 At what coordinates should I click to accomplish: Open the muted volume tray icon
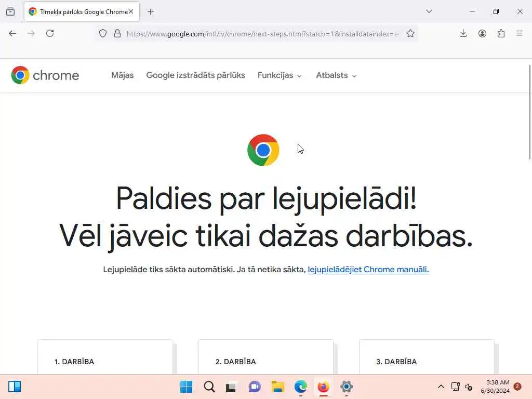click(469, 387)
